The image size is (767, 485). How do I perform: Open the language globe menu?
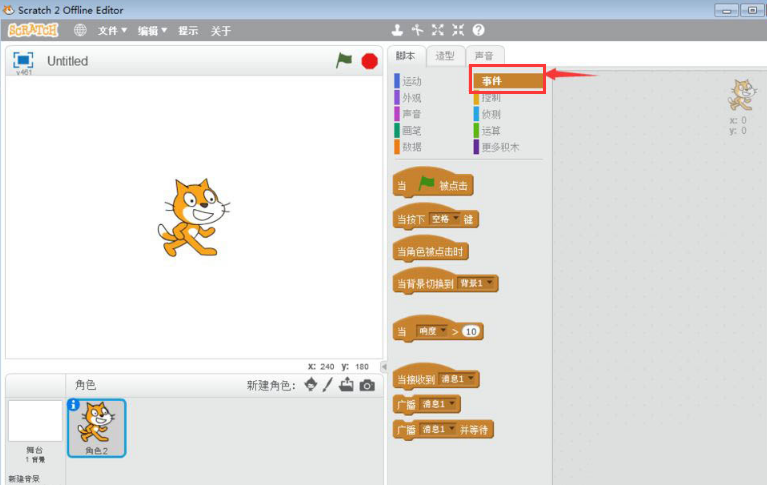pyautogui.click(x=80, y=30)
